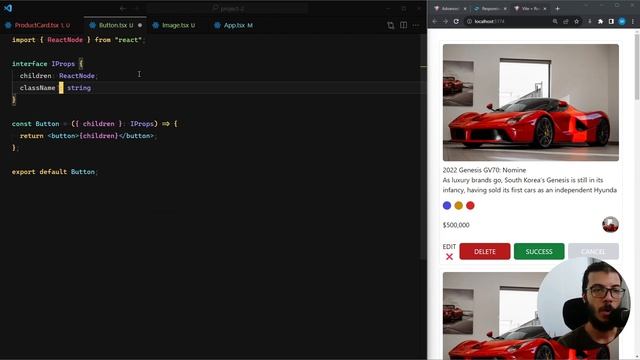640x360 pixels.
Task: Click the VS Code command center search box
Action: point(227,8)
